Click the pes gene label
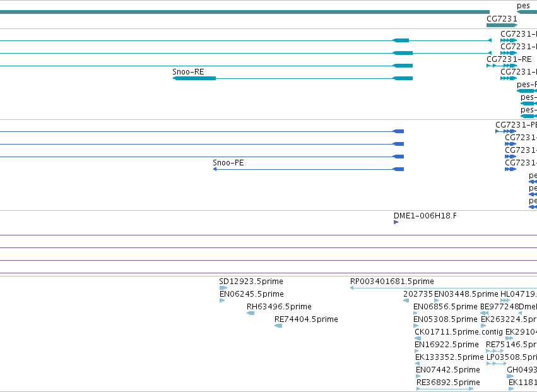Image resolution: width=537 pixels, height=392 pixels. pos(523,6)
